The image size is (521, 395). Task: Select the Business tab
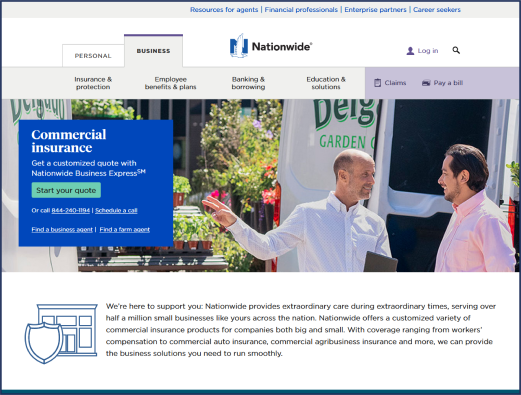[153, 51]
